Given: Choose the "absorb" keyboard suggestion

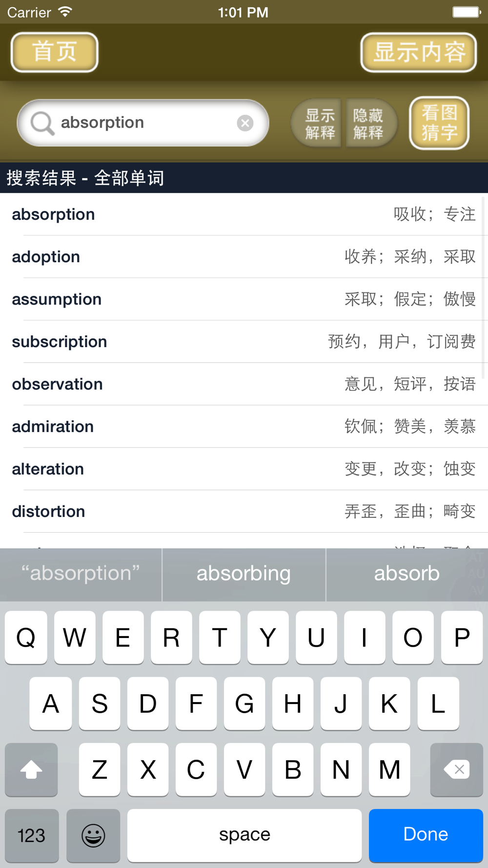Looking at the screenshot, I should [407, 574].
